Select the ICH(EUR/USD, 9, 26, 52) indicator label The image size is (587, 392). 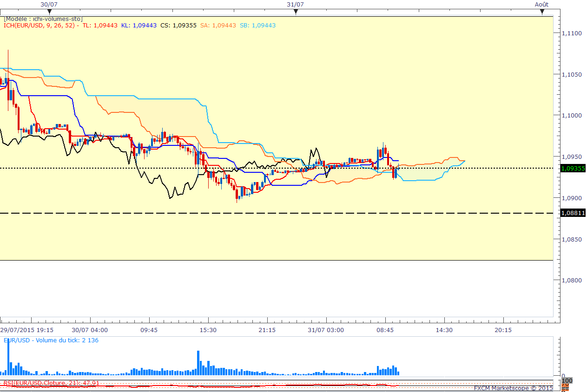tap(40, 25)
